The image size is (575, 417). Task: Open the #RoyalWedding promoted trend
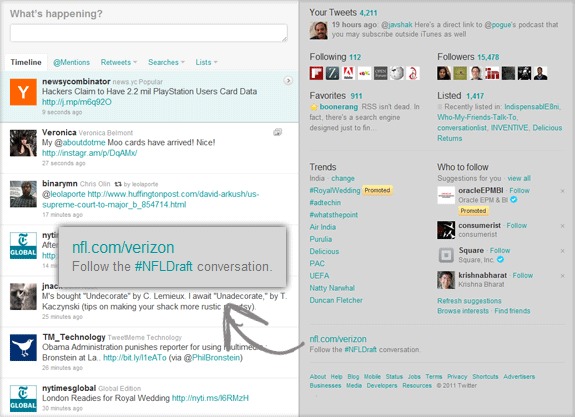tap(335, 190)
